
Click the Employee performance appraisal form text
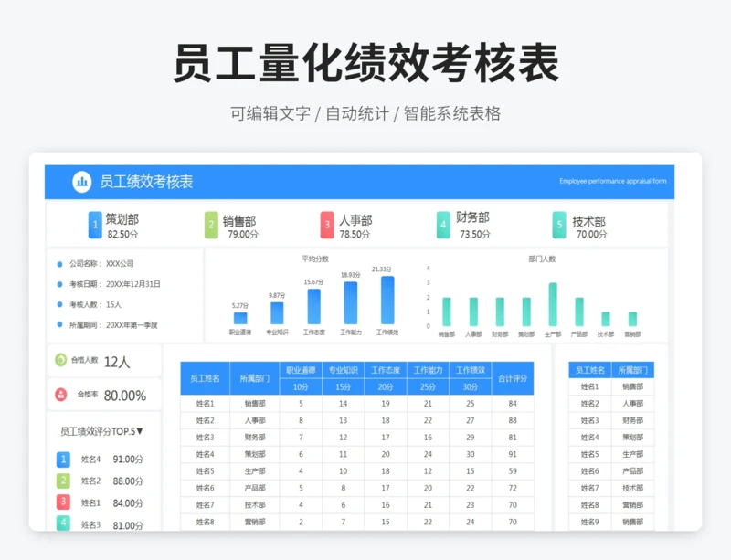click(613, 181)
